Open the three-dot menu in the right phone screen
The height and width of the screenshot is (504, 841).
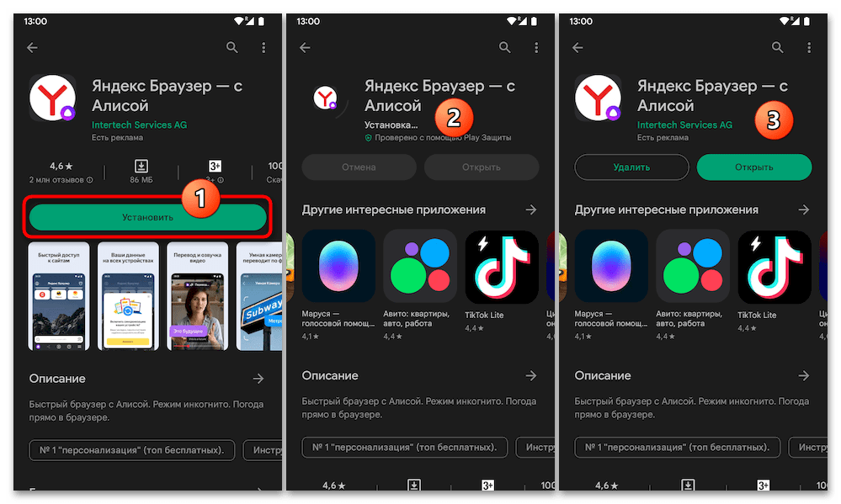[810, 48]
